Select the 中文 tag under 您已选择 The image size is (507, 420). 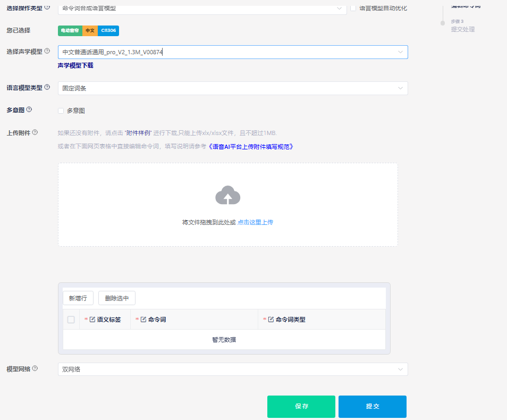[x=90, y=30]
